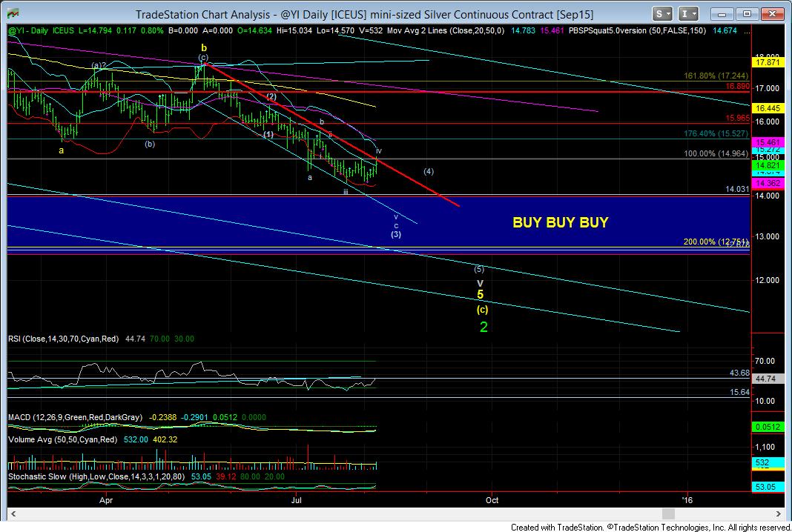
Task: Click the '161.80% (17.244)' Fibonacci label
Action: pyautogui.click(x=716, y=76)
